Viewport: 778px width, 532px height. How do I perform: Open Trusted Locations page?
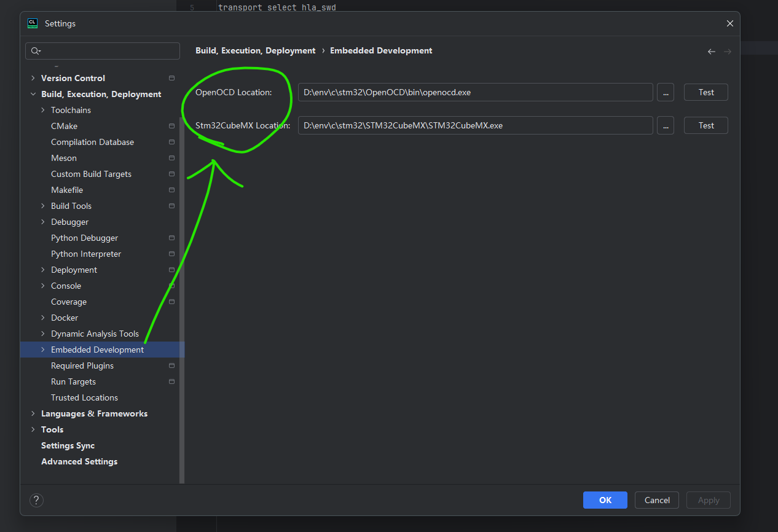click(x=84, y=397)
